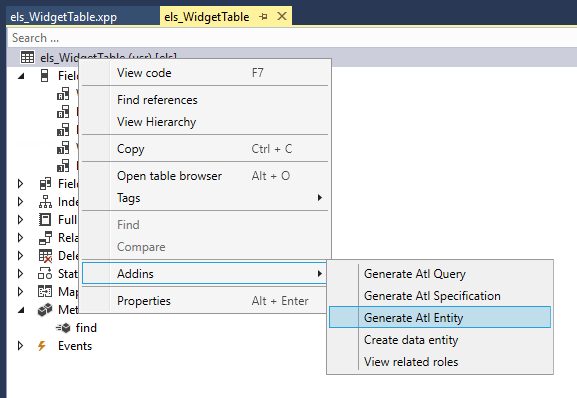Choose Generate Atl Specification from Addins
The width and height of the screenshot is (577, 398).
point(440,296)
